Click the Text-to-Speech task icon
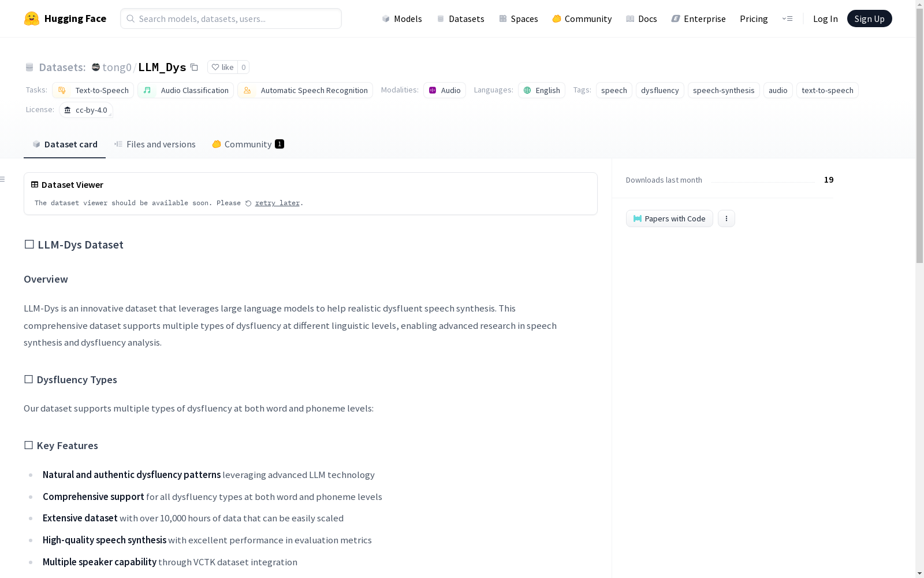 [x=62, y=90]
